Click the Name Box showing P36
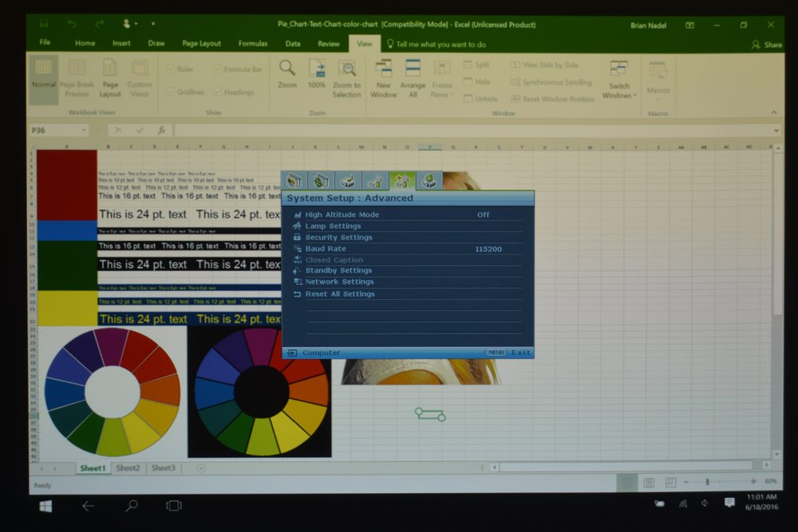This screenshot has height=532, width=798. 54,130
